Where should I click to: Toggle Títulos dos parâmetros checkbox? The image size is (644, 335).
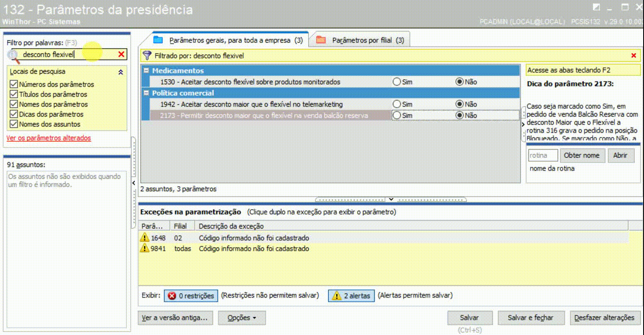(x=14, y=94)
